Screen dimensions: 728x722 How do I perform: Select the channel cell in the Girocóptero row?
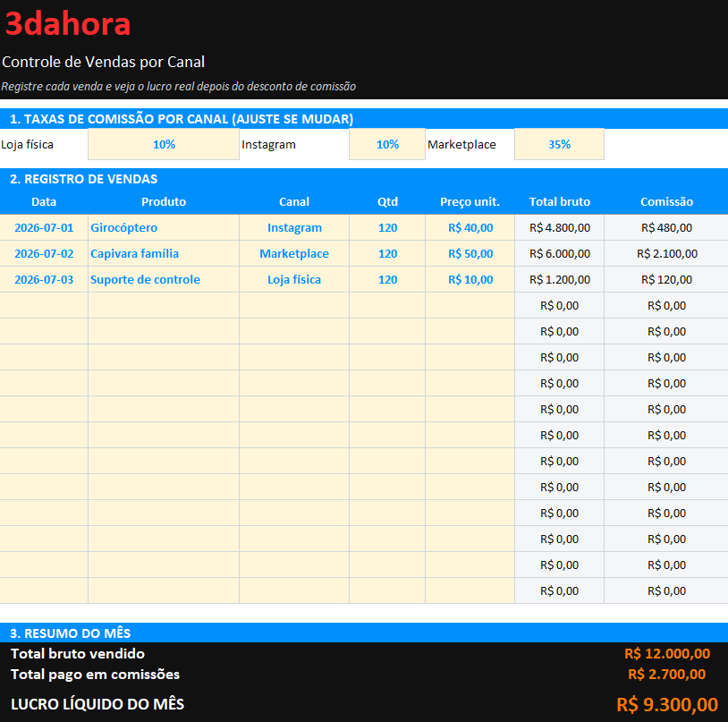[x=294, y=227]
